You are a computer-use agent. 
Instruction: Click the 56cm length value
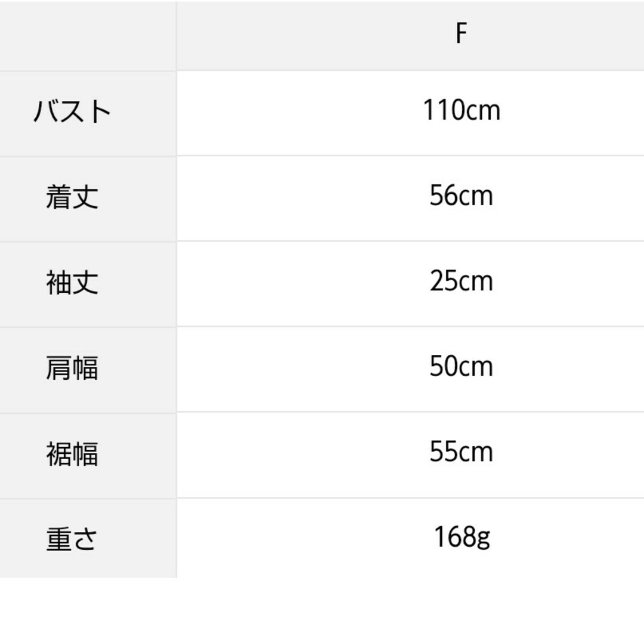pos(461,196)
